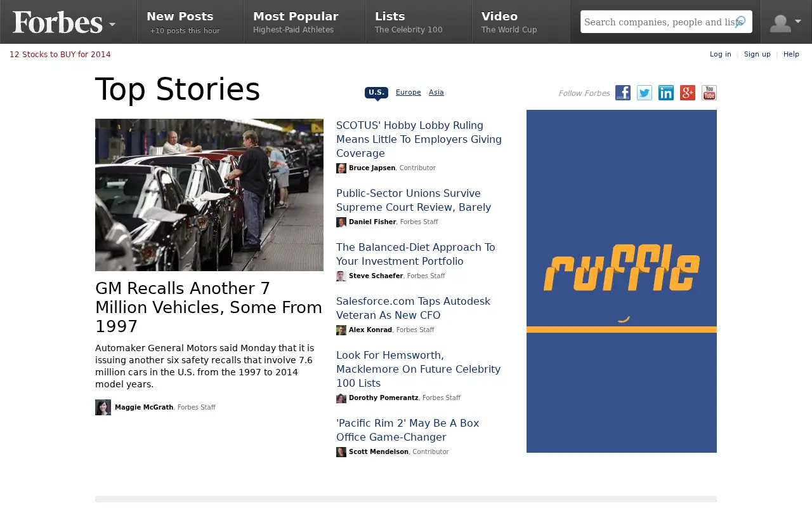The width and height of the screenshot is (812, 508).
Task: Click Scott Mendelson's author avatar
Action: click(x=341, y=452)
